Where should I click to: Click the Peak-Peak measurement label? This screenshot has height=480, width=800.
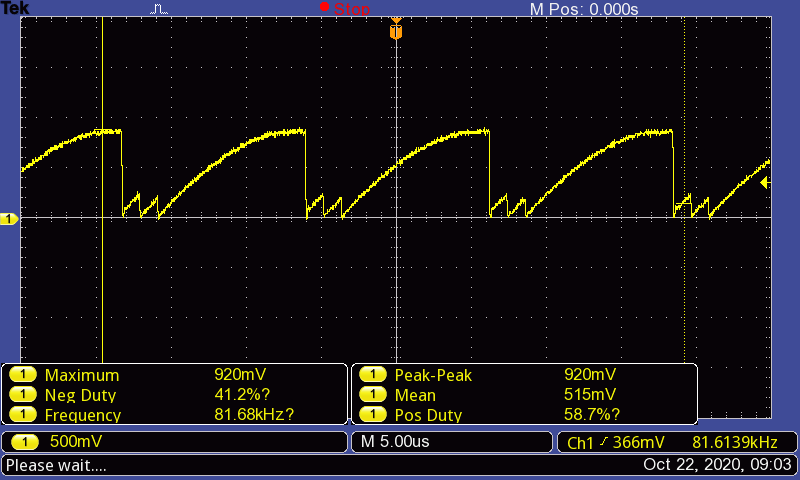pos(433,375)
